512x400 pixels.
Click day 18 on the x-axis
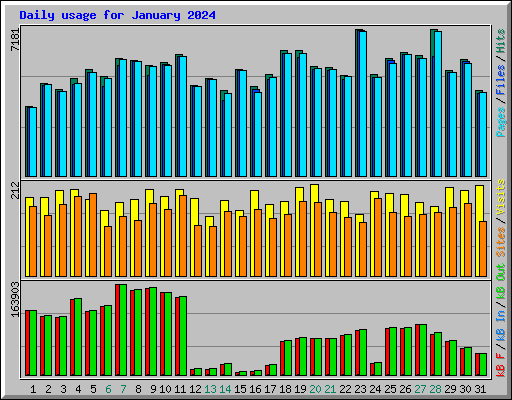tap(285, 389)
